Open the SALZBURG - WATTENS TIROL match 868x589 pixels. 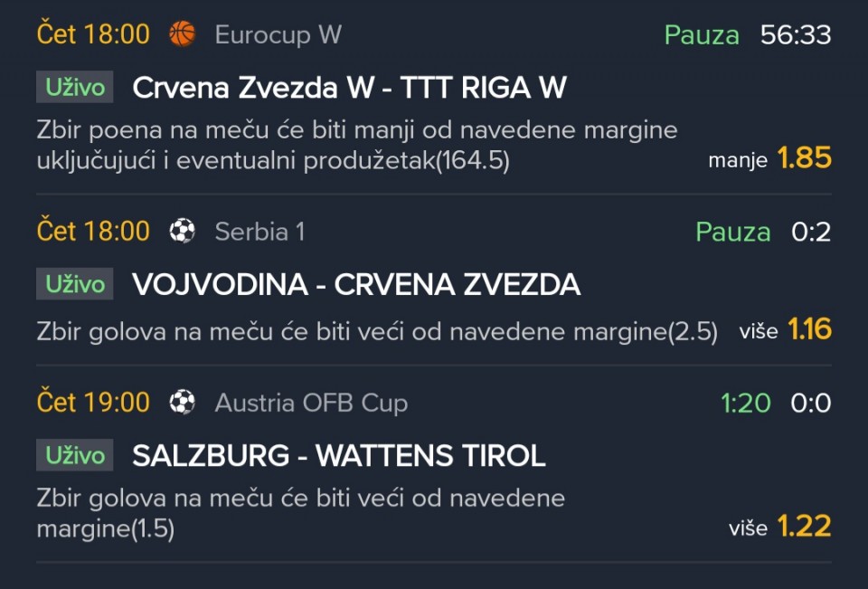click(339, 456)
